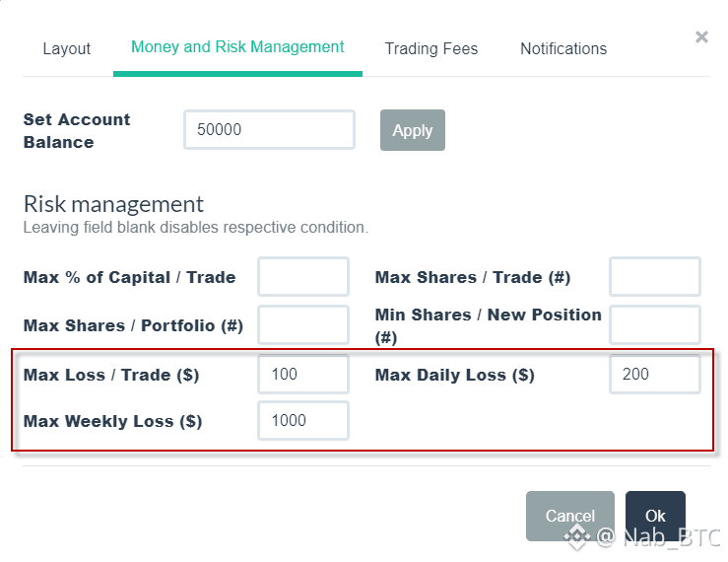Click the Set Account Balance field
This screenshot has width=728, height=562.
269,130
